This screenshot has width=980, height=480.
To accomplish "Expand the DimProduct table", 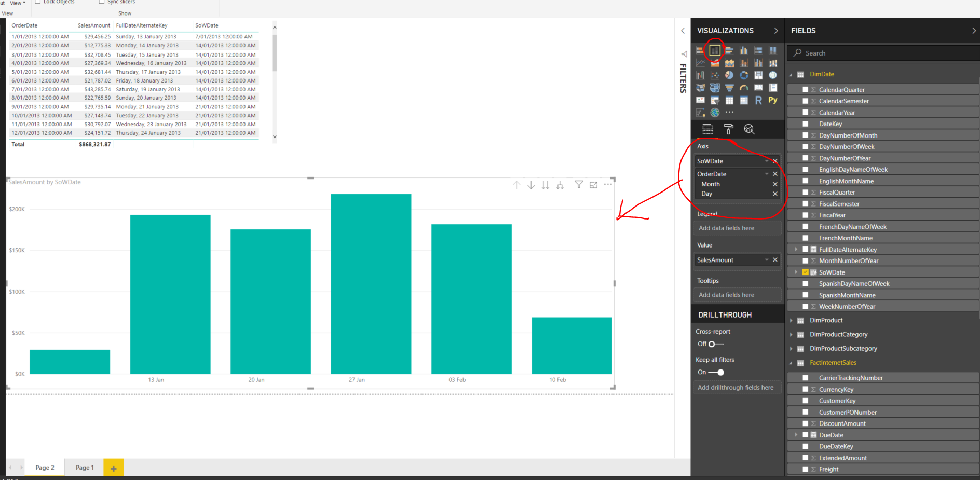I will click(791, 321).
